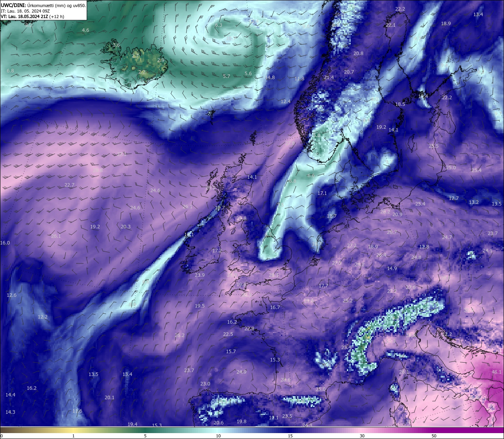The width and height of the screenshot is (504, 439).
Task: Click the 5.7 value label
Action: pos(226,76)
